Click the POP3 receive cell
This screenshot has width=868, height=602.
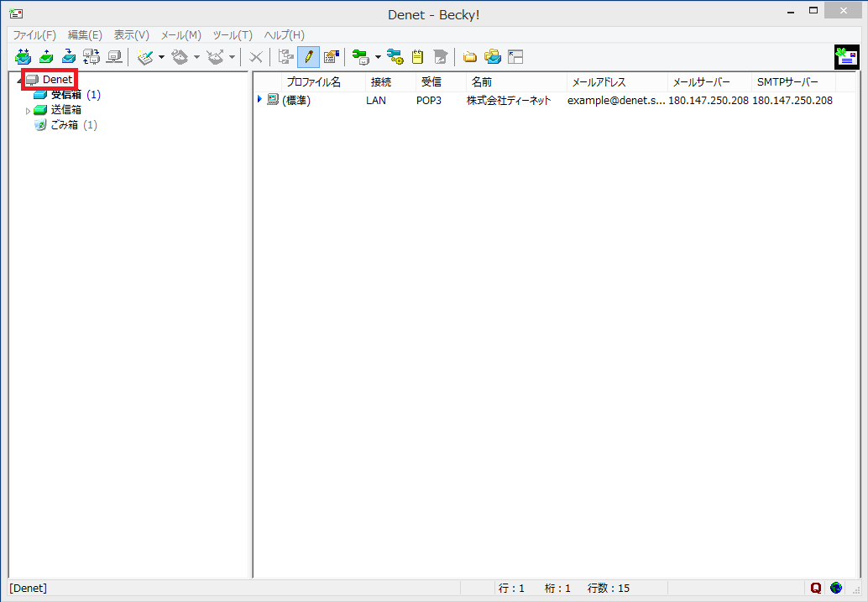pyautogui.click(x=429, y=100)
